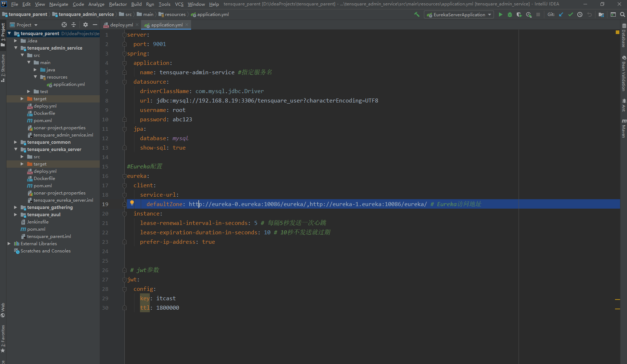
Task: Revert changes with the Git rollback arrow
Action: pos(589,14)
